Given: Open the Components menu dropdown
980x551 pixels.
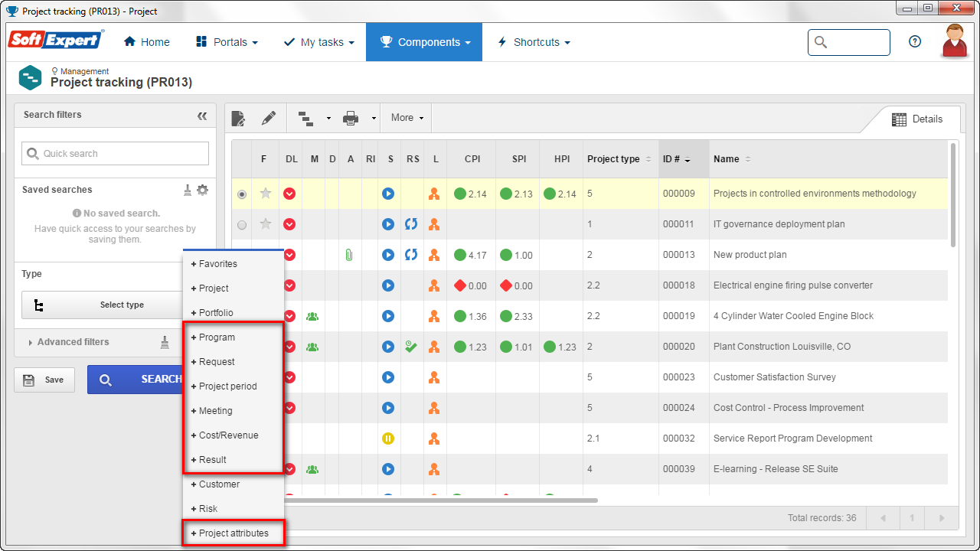Looking at the screenshot, I should point(424,42).
